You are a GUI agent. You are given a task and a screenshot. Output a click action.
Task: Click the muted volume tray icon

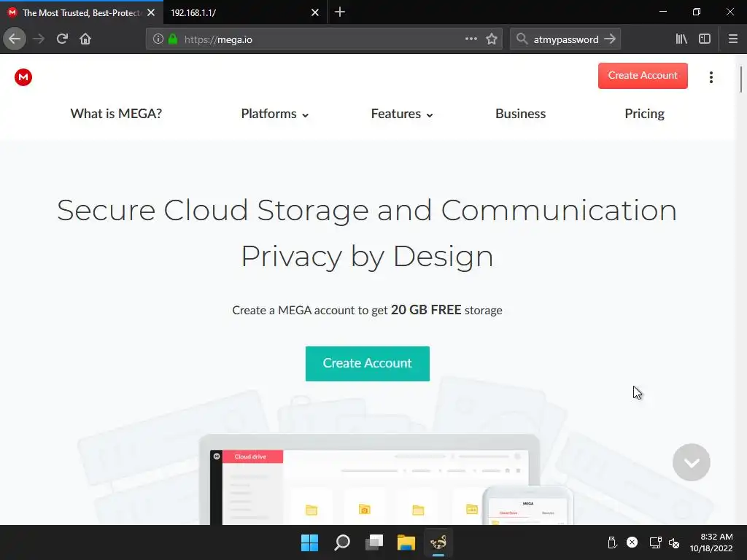[674, 542]
